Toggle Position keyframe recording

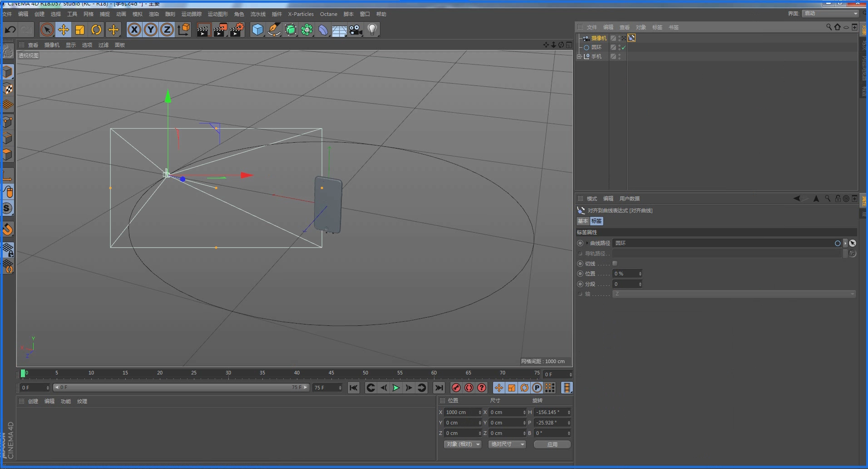tap(499, 388)
